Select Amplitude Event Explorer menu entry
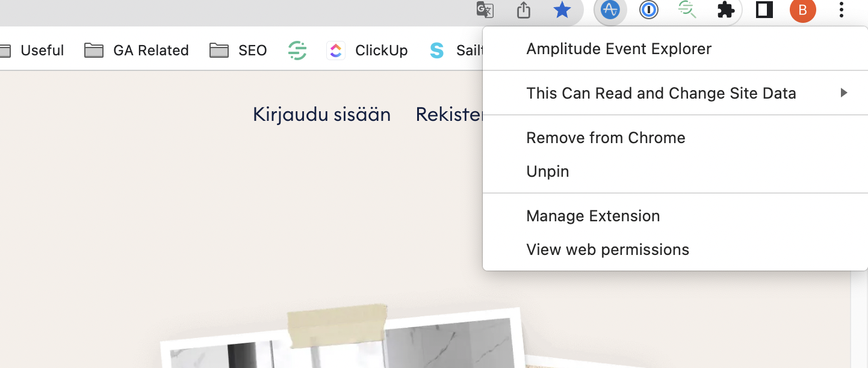The height and width of the screenshot is (368, 868). coord(675,49)
